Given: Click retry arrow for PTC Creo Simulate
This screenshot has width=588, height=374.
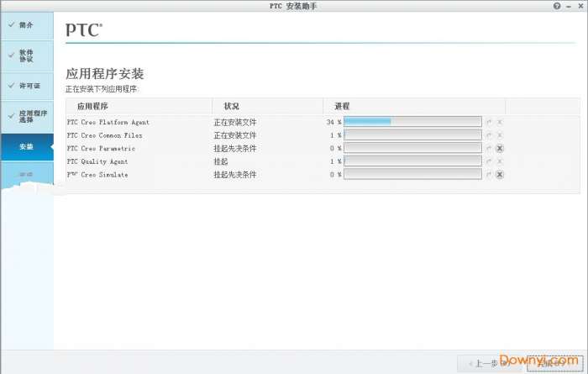Looking at the screenshot, I should 489,175.
